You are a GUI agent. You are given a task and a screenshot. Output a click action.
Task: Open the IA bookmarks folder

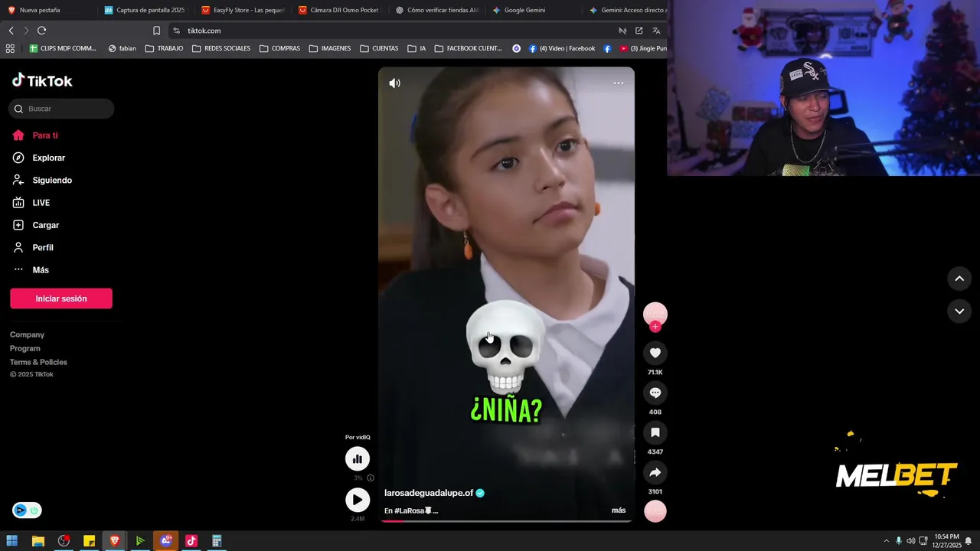click(x=416, y=48)
